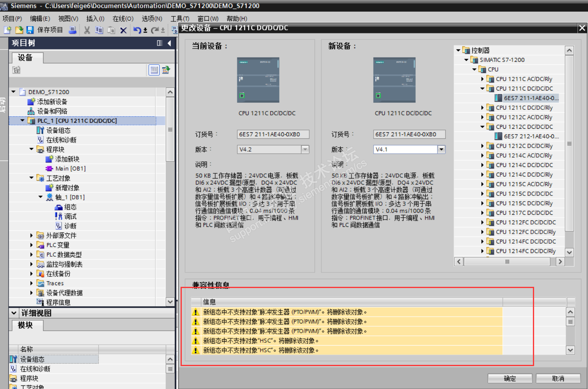
Task: Select 程序块 in the detail view list
Action: (x=29, y=379)
